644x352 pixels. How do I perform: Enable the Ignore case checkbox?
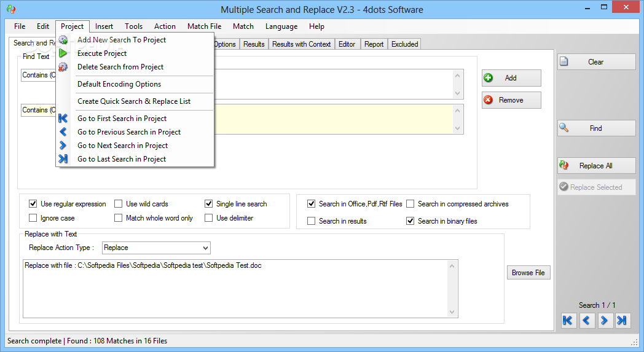tap(33, 217)
